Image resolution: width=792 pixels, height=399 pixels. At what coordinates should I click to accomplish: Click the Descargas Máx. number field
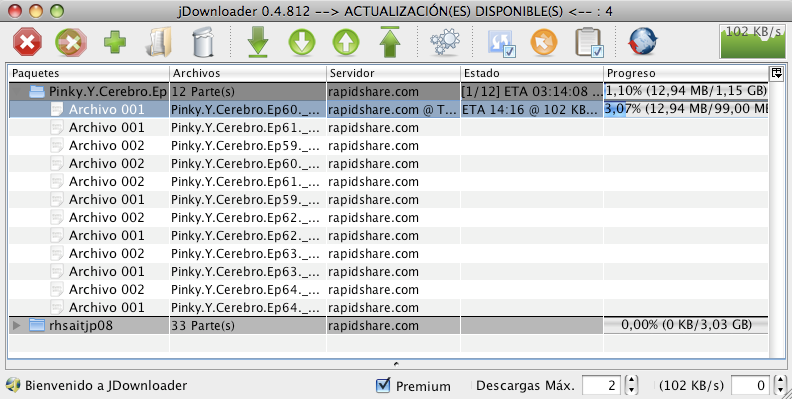point(602,386)
